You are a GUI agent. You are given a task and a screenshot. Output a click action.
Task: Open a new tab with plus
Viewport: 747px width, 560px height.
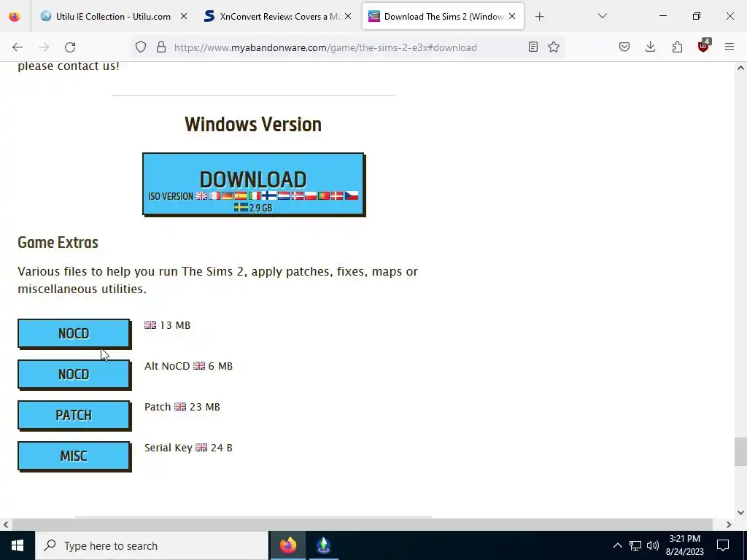coord(539,17)
